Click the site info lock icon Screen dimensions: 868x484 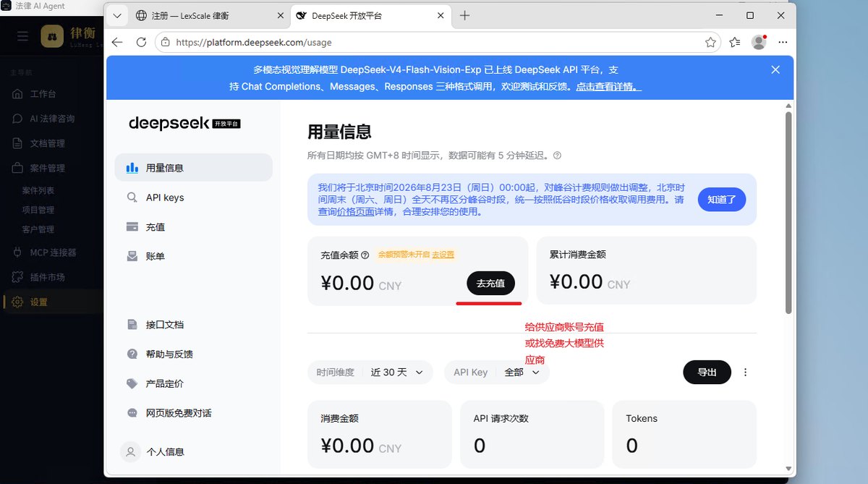click(166, 43)
